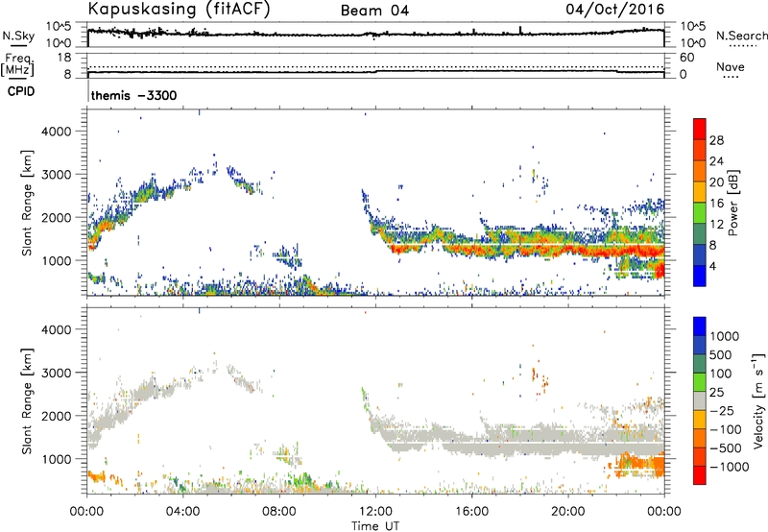
Task: Click the 18 tick on frequency axis
Action: coord(64,58)
